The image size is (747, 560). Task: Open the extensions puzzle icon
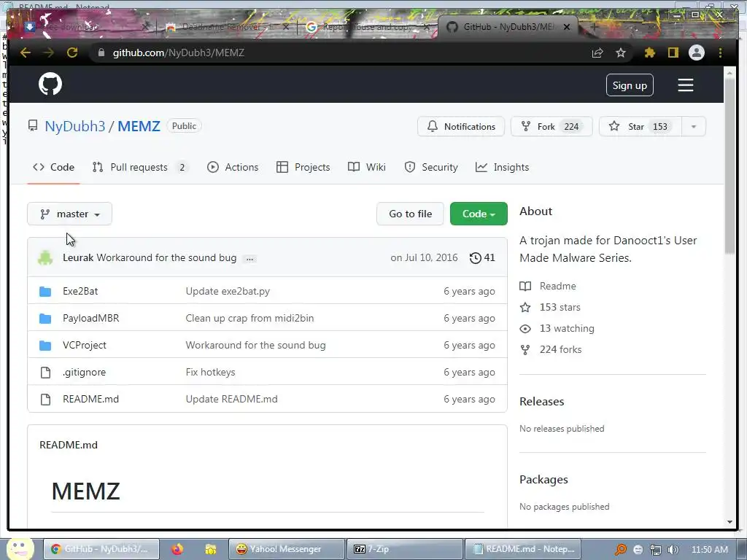coord(650,52)
